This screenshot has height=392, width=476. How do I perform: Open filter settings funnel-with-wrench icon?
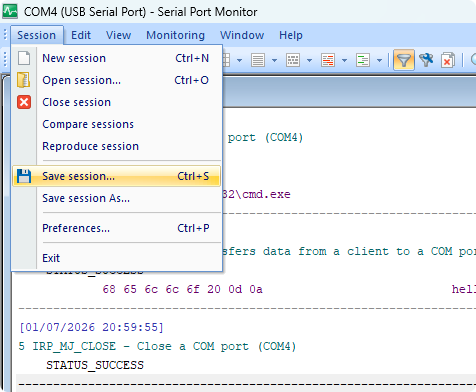[x=426, y=60]
